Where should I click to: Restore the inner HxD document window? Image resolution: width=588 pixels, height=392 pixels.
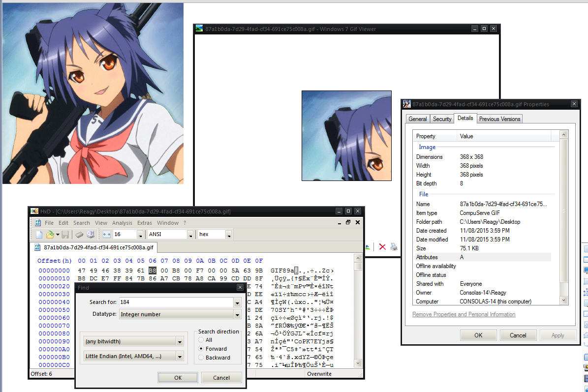348,222
